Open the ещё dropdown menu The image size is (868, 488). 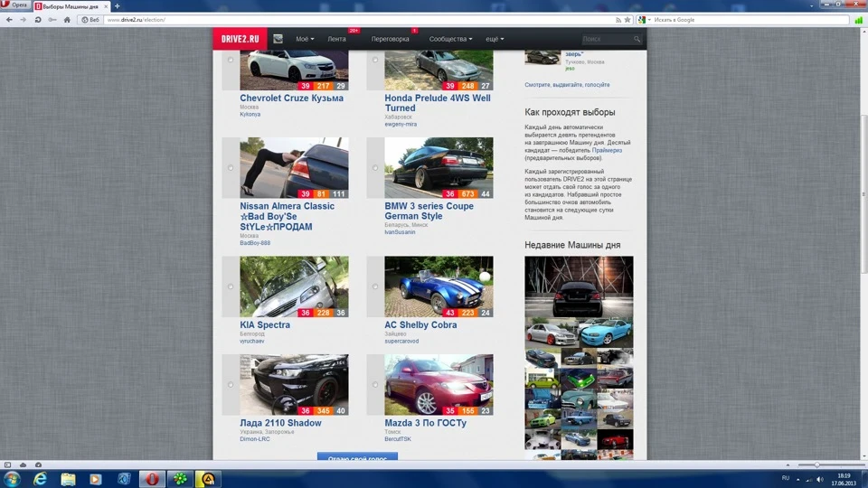[x=495, y=39]
